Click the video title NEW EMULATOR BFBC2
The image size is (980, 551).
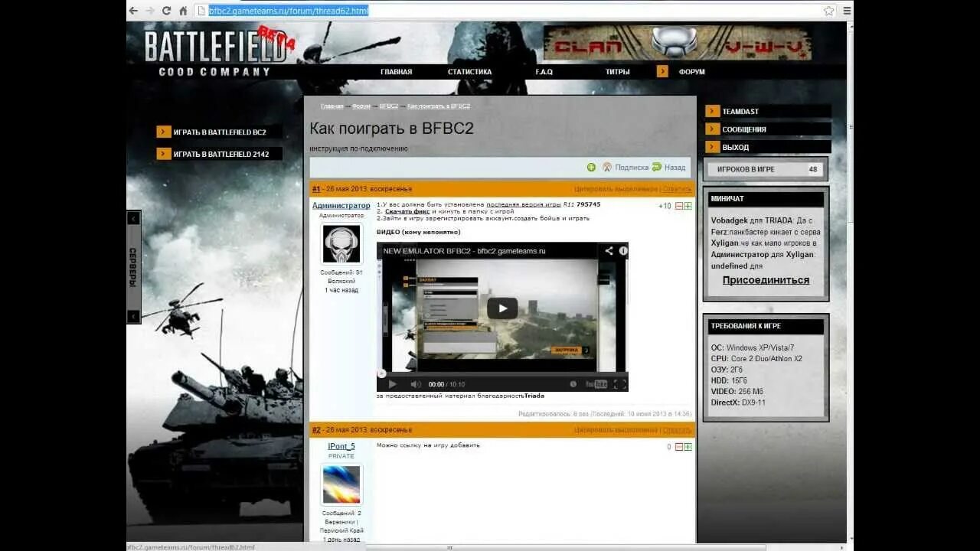(x=464, y=251)
